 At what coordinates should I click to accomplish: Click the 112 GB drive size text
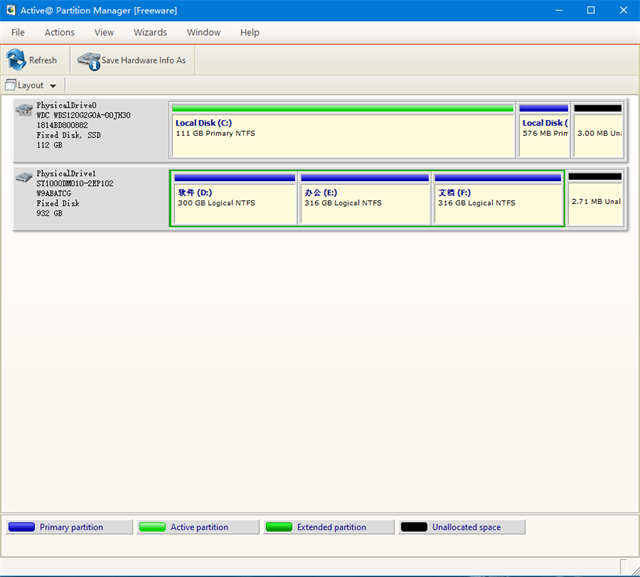point(49,145)
